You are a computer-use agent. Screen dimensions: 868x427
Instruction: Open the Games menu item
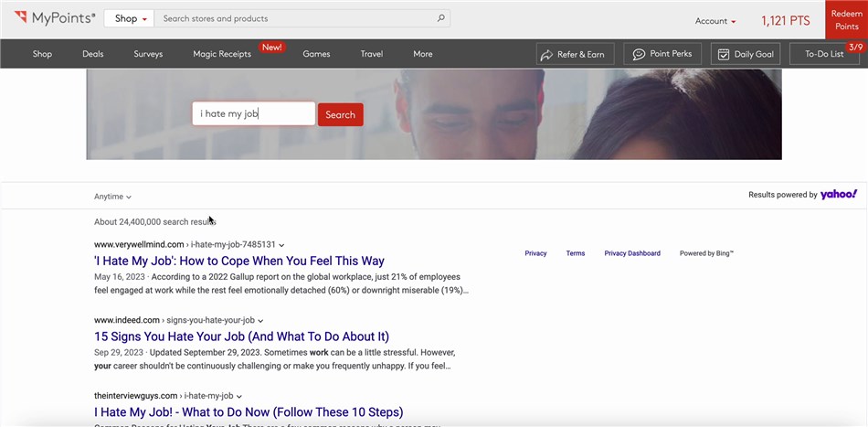pyautogui.click(x=316, y=54)
